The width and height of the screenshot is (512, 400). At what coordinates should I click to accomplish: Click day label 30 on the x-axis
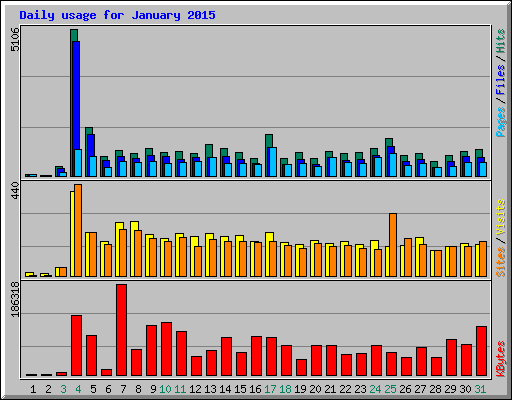tap(465, 389)
